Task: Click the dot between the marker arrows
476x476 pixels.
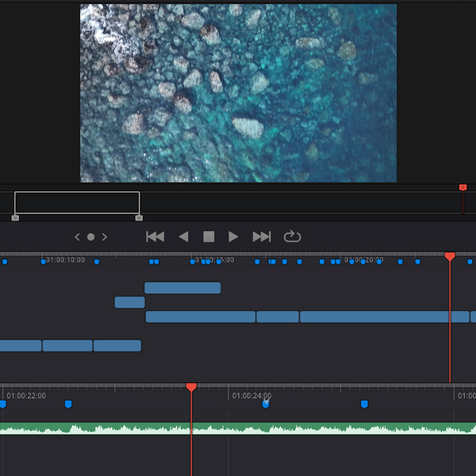Action: click(90, 236)
